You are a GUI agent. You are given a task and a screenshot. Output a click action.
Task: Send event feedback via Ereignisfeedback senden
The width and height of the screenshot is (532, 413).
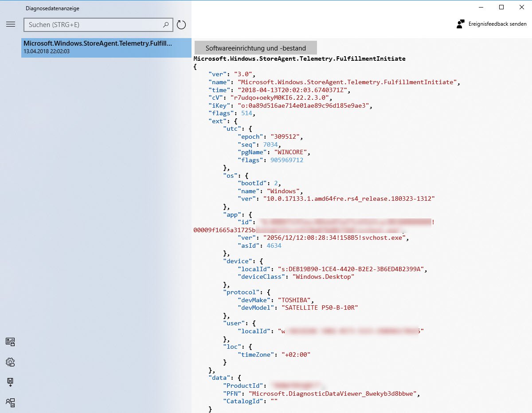492,24
